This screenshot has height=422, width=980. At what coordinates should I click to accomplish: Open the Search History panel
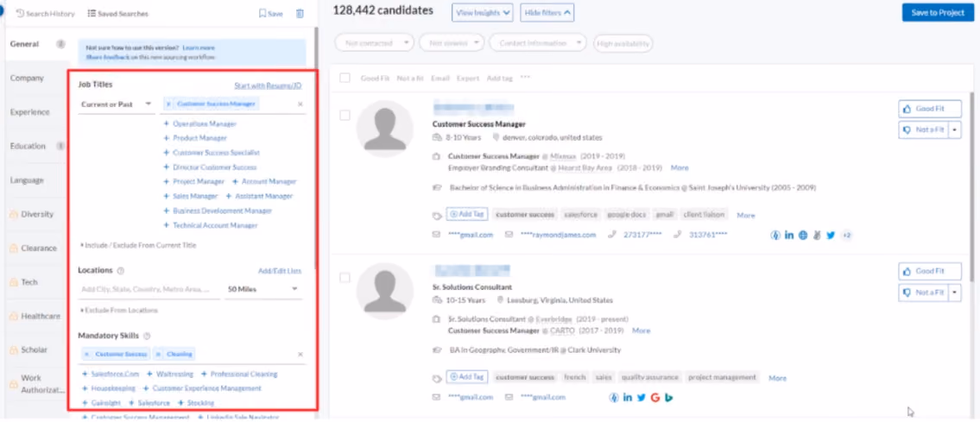[x=45, y=13]
